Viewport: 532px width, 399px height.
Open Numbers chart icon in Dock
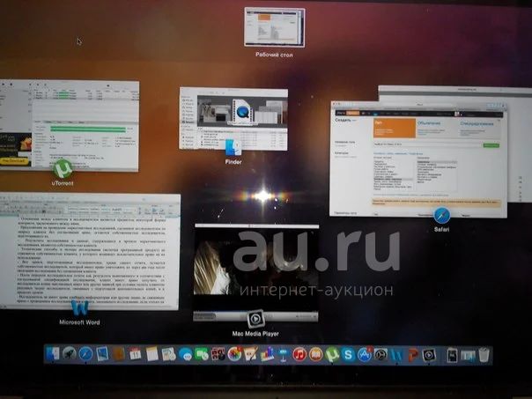(267, 354)
